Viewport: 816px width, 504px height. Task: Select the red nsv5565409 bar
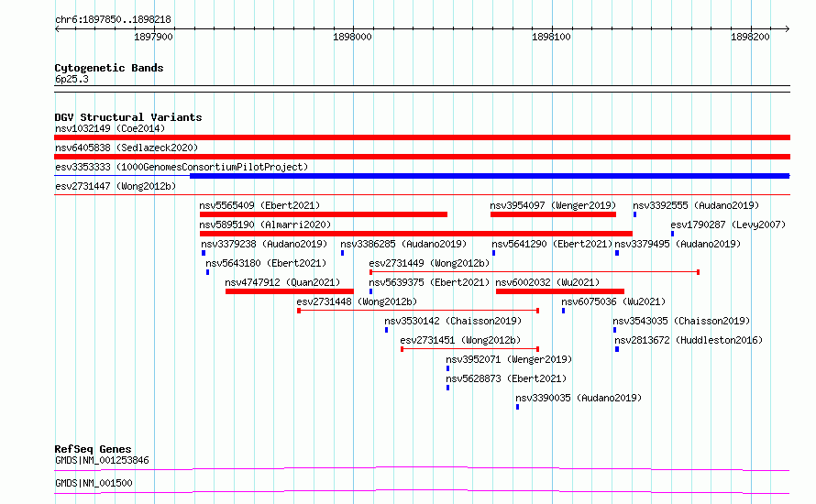pos(323,214)
